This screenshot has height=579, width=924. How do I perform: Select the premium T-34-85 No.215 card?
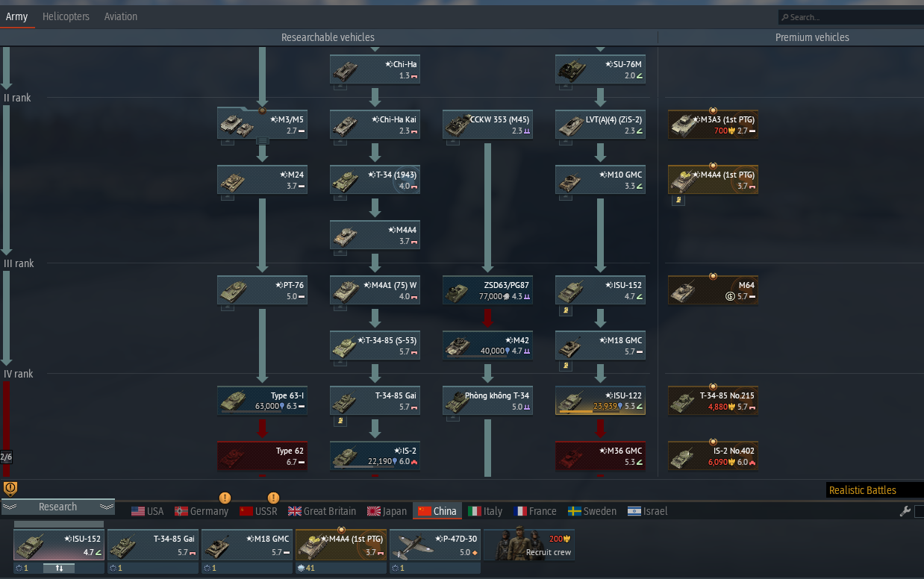[713, 401]
